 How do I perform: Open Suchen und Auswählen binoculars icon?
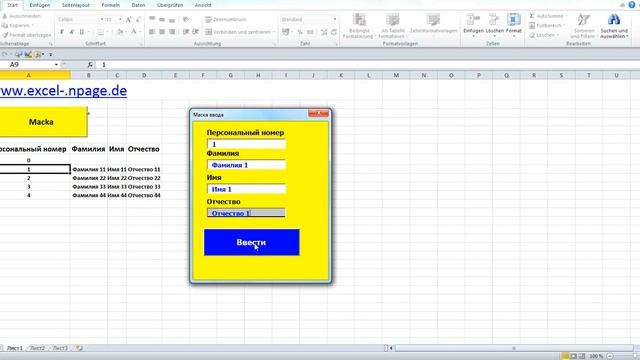tap(614, 20)
